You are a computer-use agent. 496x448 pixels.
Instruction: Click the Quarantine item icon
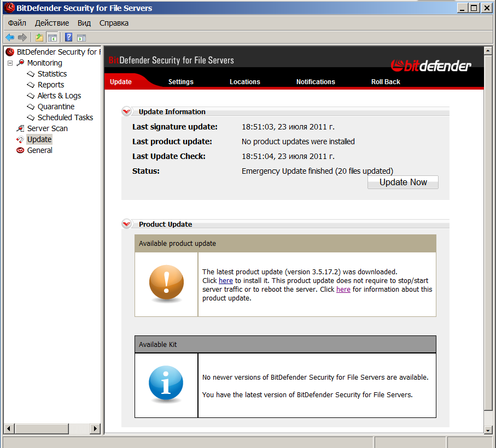(x=31, y=107)
